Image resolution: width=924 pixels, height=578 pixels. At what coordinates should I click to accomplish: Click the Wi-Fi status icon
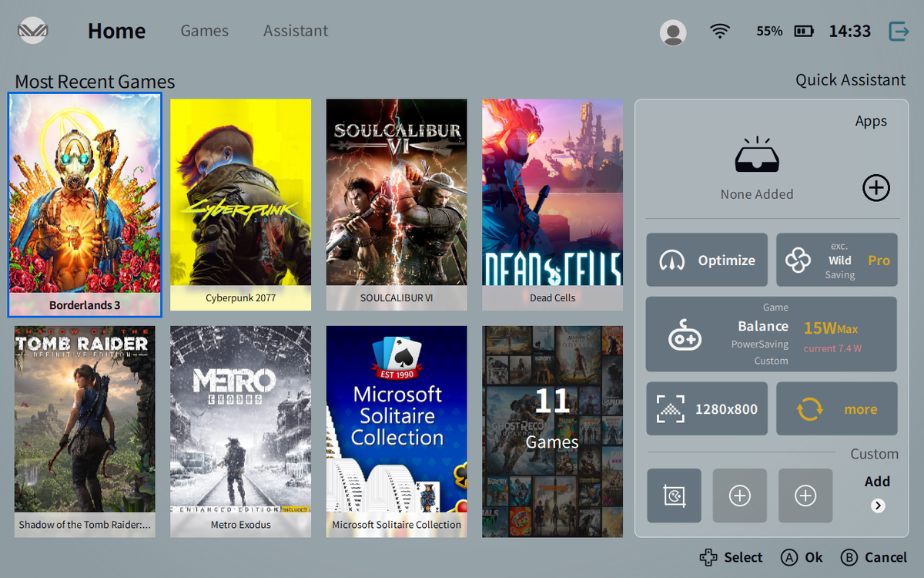coord(719,31)
